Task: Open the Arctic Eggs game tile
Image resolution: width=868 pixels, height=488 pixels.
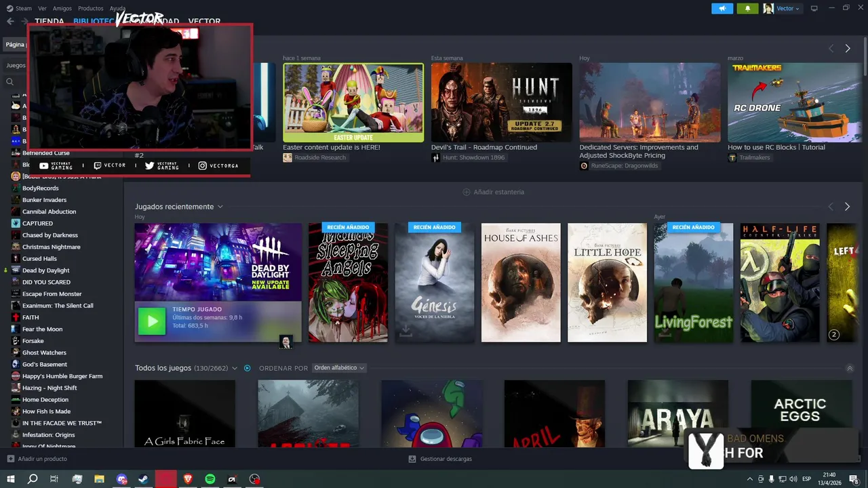Action: click(800, 413)
